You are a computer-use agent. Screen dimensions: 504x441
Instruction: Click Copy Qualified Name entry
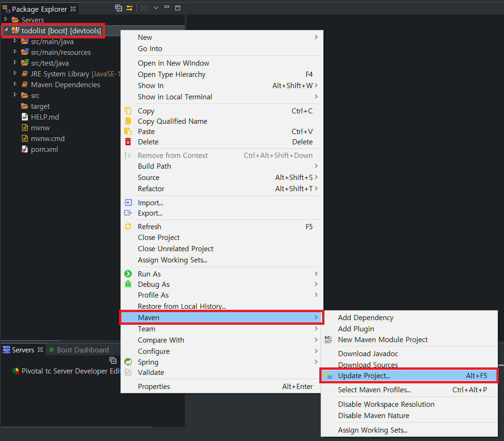pyautogui.click(x=222, y=121)
